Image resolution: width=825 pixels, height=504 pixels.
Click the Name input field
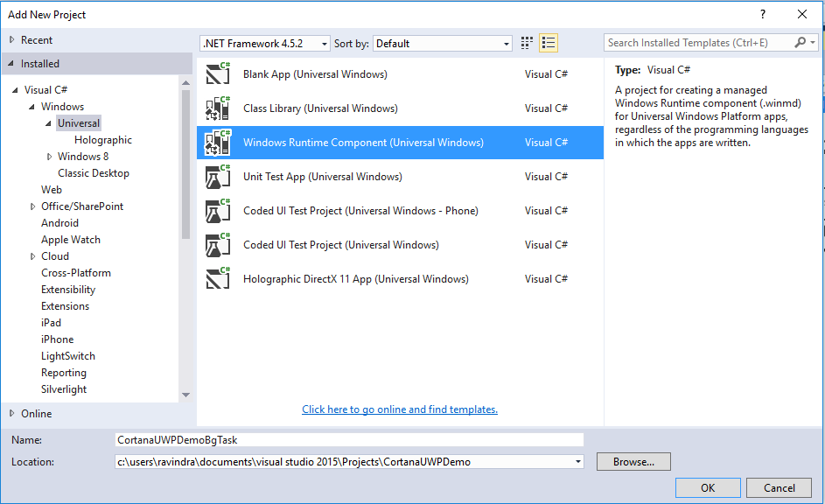349,440
